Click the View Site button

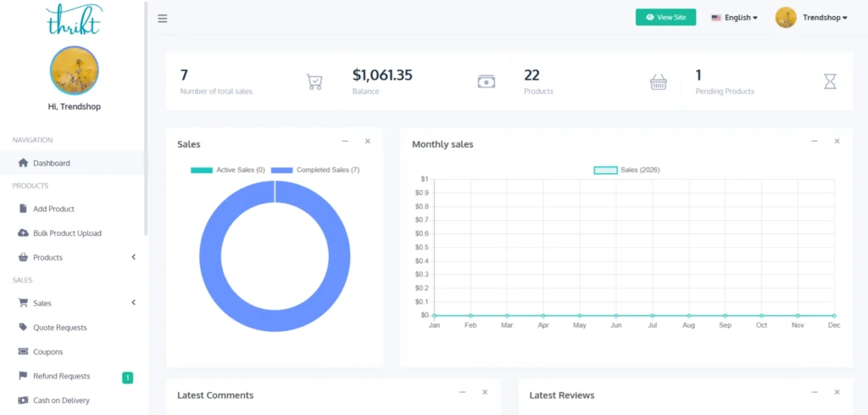tap(665, 18)
